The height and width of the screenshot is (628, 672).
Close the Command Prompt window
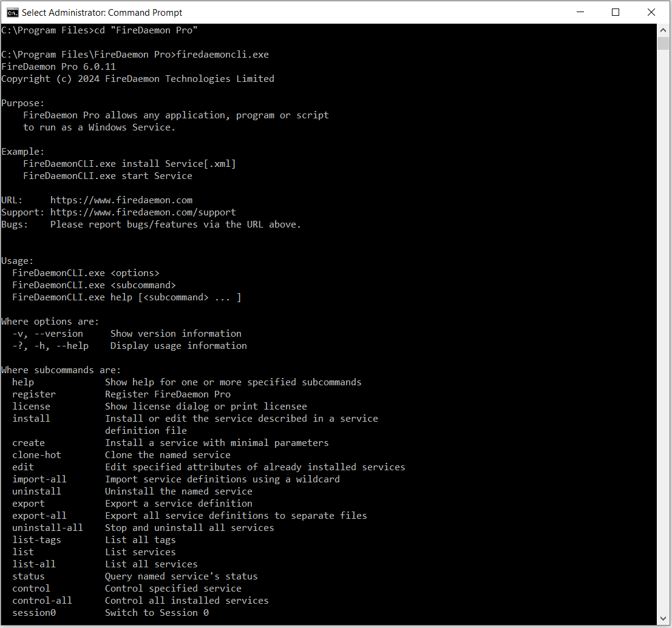tap(651, 12)
